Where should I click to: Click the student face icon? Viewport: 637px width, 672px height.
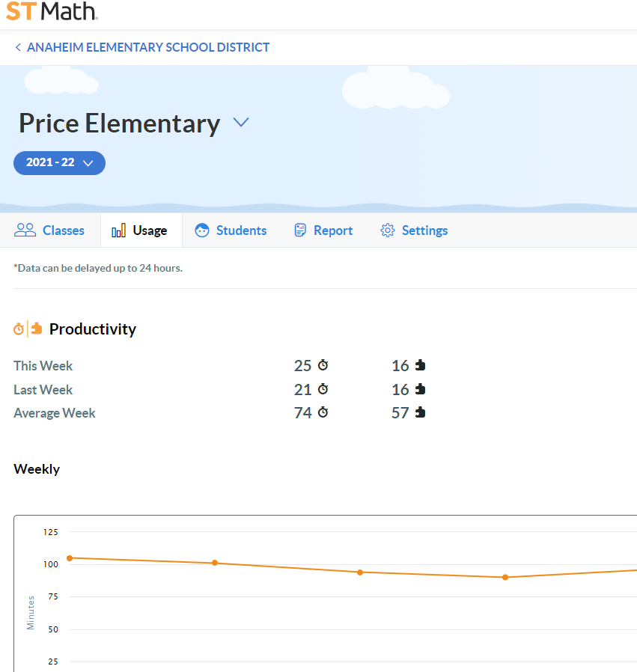[202, 230]
